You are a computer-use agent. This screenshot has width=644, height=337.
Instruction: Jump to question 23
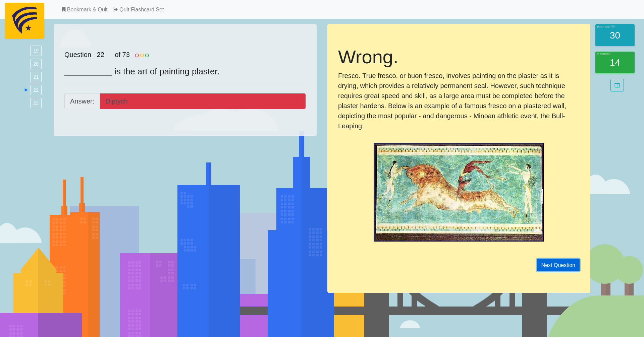[x=36, y=103]
